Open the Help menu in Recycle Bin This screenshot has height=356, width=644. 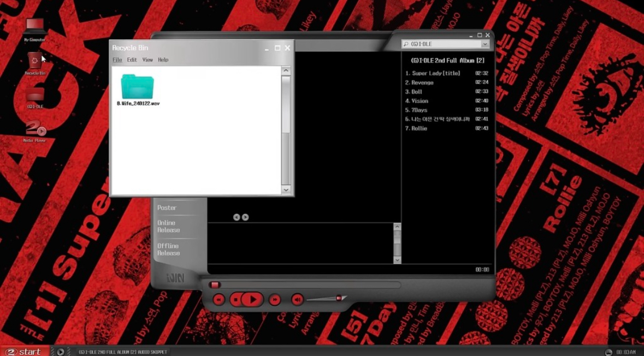163,60
